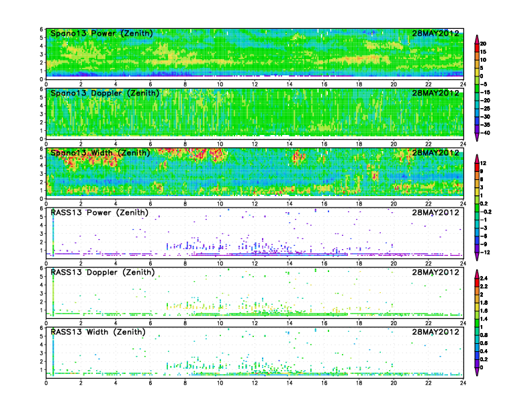Click the "1.6" label on the bottom colorbar
The width and height of the screenshot is (532, 411).
484,311
